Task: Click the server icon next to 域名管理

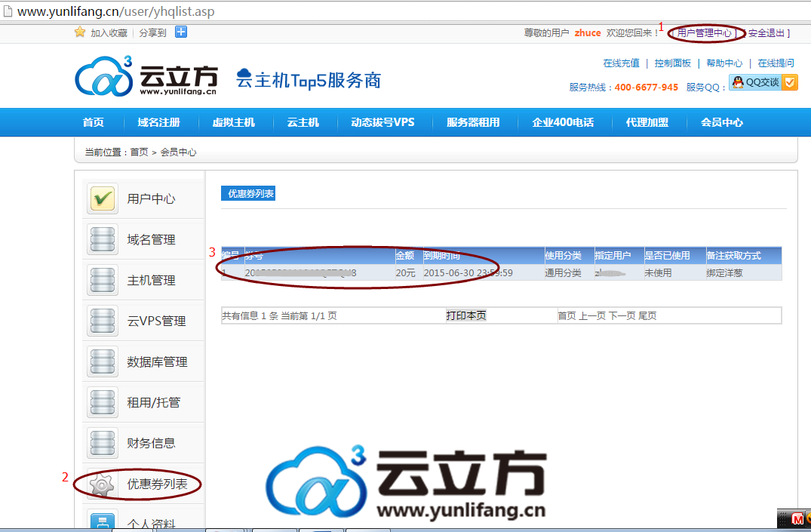Action: 103,239
